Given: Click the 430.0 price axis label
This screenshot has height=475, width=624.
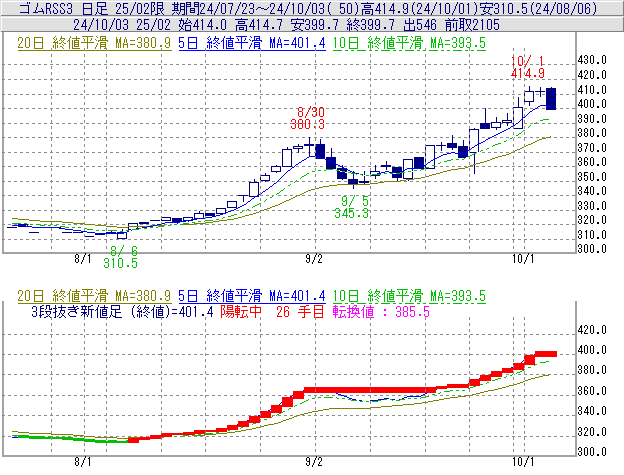Looking at the screenshot, I should (x=592, y=60).
